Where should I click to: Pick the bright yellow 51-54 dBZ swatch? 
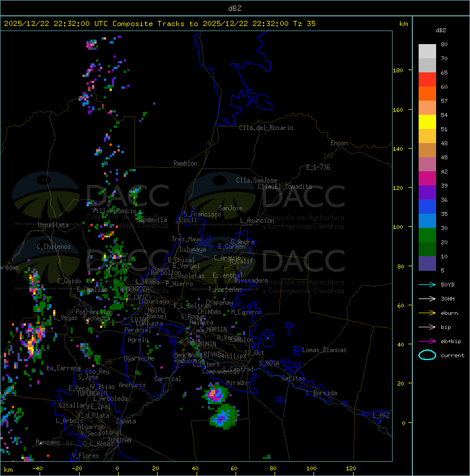pos(427,122)
